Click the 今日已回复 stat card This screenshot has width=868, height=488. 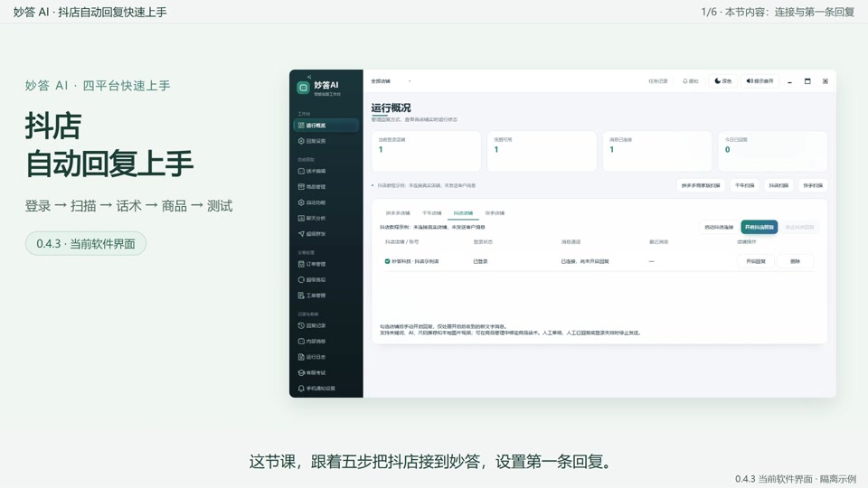coord(773,151)
